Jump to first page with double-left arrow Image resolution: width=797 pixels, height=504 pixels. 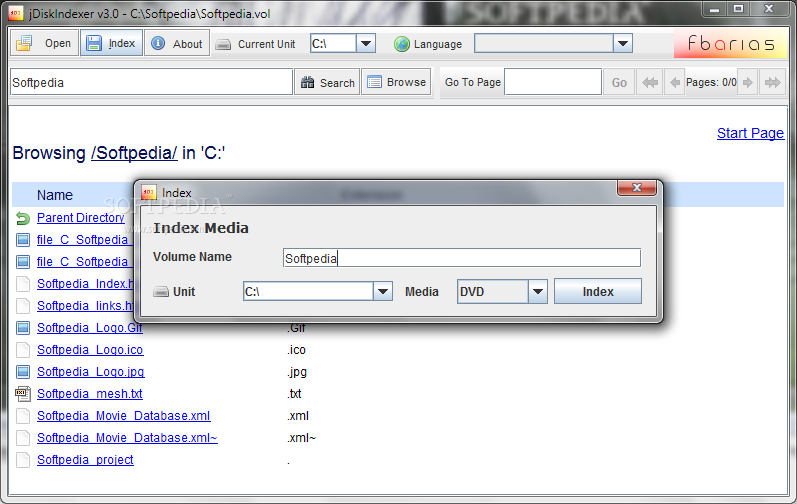pos(650,82)
